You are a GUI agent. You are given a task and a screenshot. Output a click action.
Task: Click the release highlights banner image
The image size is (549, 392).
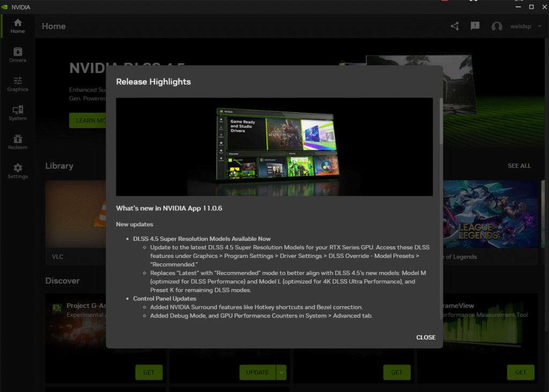click(x=274, y=146)
